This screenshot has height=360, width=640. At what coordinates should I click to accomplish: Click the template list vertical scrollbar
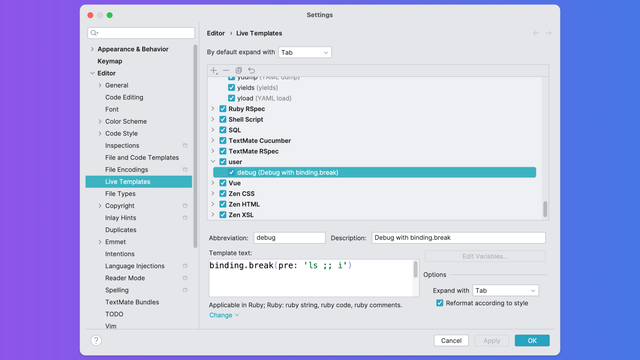pos(545,209)
